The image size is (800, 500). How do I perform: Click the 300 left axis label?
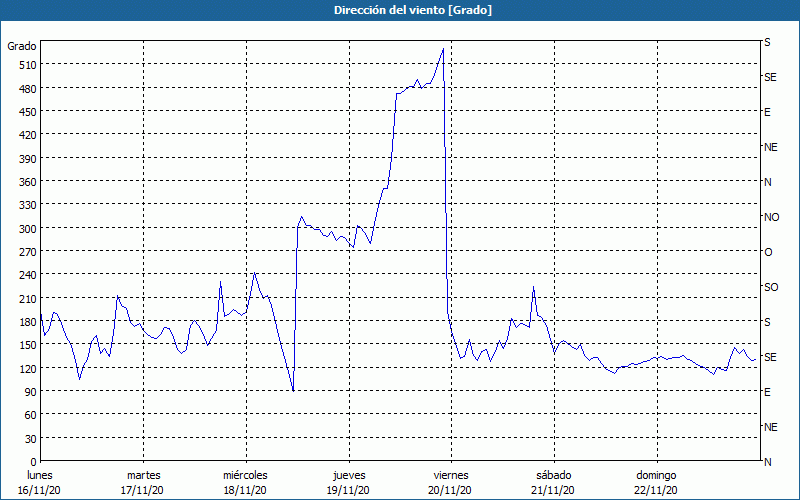(28, 229)
